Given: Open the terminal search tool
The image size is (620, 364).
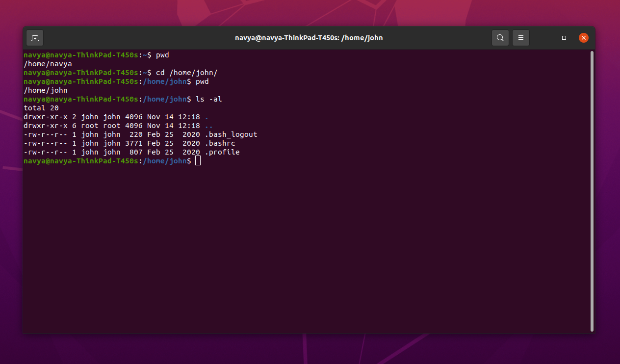Looking at the screenshot, I should pyautogui.click(x=500, y=37).
